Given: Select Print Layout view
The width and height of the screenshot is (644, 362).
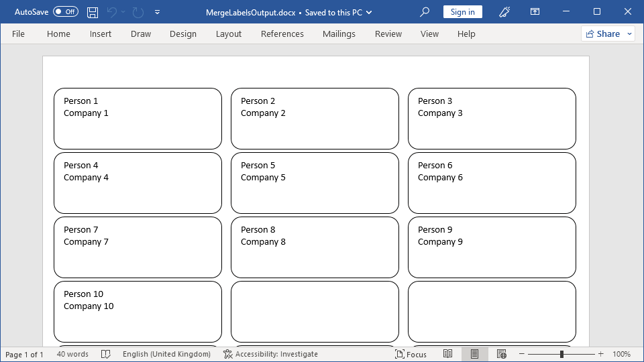Looking at the screenshot, I should (x=474, y=354).
